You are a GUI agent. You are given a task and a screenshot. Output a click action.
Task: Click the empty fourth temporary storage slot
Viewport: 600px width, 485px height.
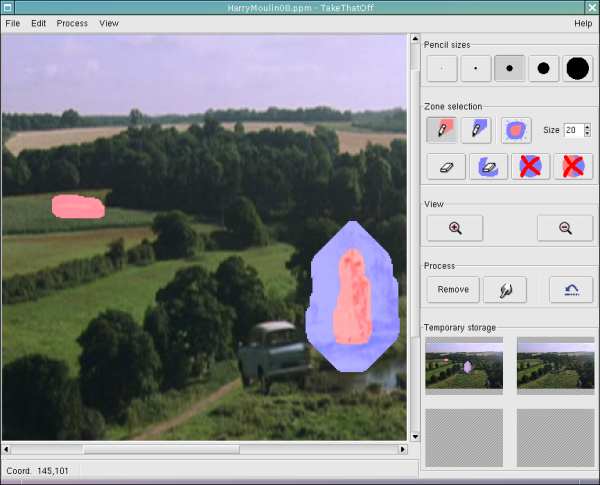556,438
